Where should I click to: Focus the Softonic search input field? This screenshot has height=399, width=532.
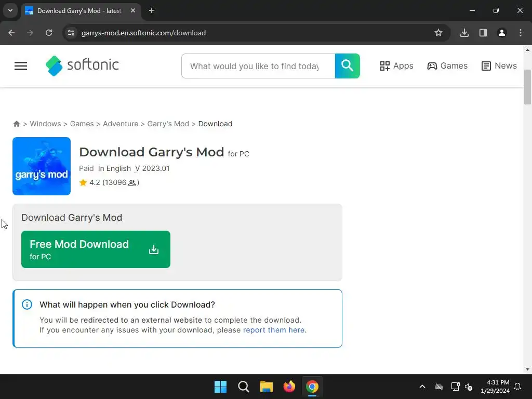click(258, 66)
